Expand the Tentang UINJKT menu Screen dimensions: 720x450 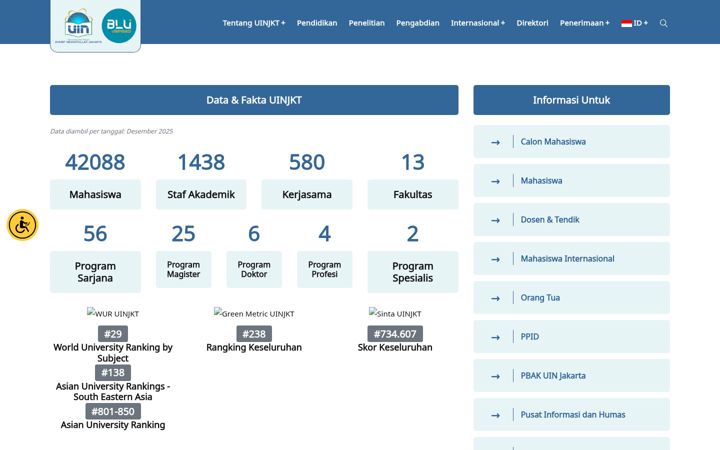tap(254, 23)
